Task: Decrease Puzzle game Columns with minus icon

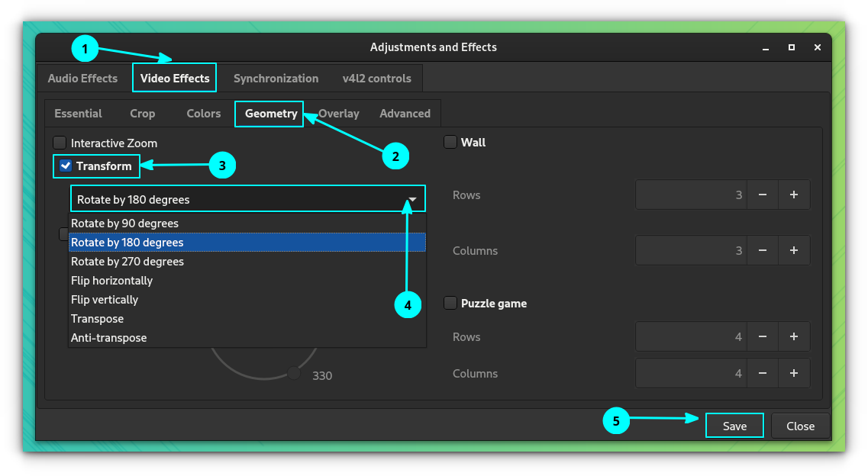Action: coord(763,373)
